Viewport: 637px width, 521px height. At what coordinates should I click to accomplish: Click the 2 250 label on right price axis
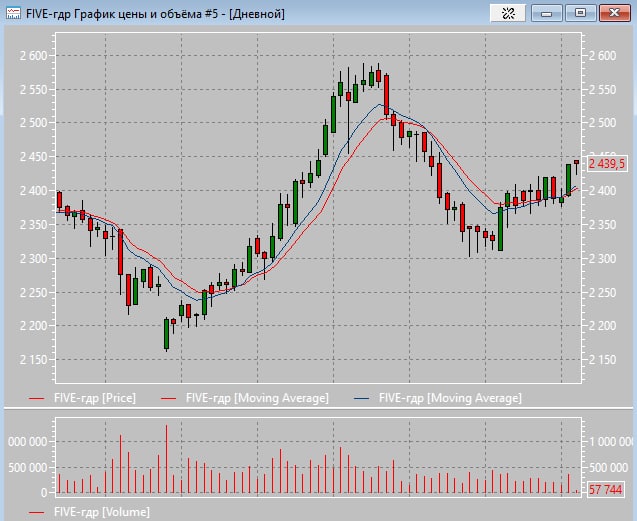(602, 293)
